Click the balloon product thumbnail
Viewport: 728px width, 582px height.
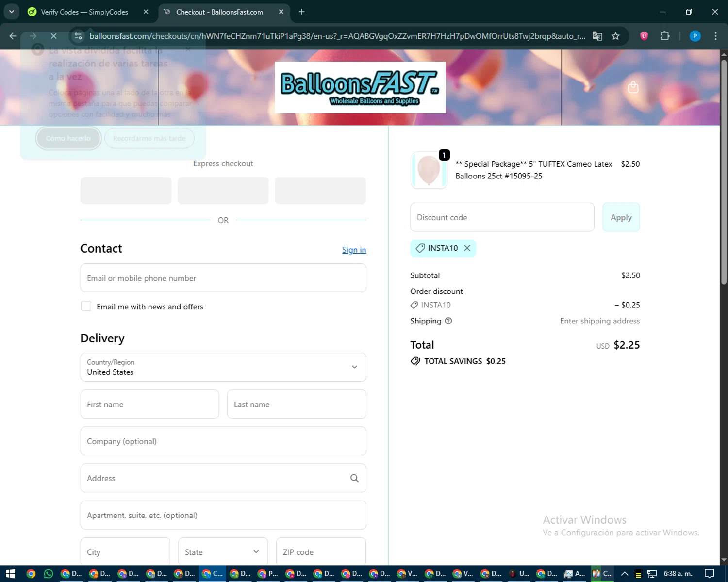429,170
